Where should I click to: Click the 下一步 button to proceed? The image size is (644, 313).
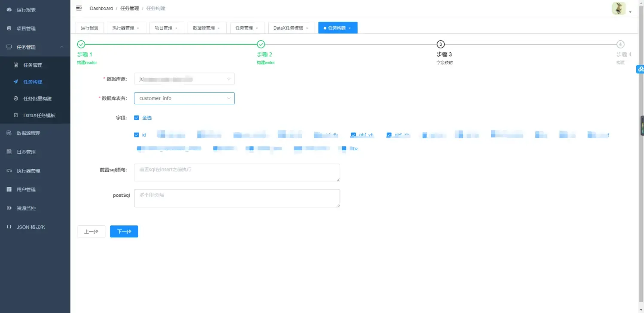(124, 231)
